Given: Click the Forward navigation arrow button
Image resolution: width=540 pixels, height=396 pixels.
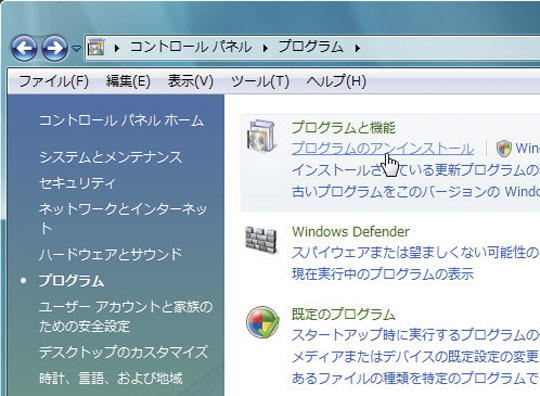Looking at the screenshot, I should pyautogui.click(x=54, y=48).
